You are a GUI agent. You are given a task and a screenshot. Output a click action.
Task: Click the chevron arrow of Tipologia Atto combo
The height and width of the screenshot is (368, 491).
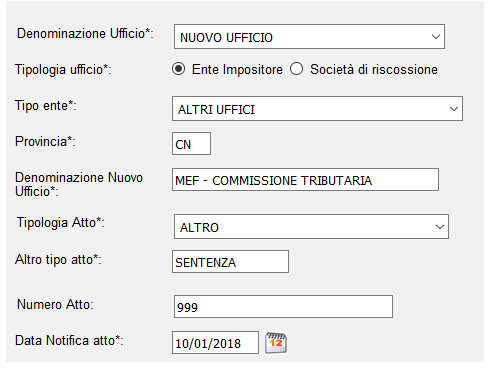point(440,227)
